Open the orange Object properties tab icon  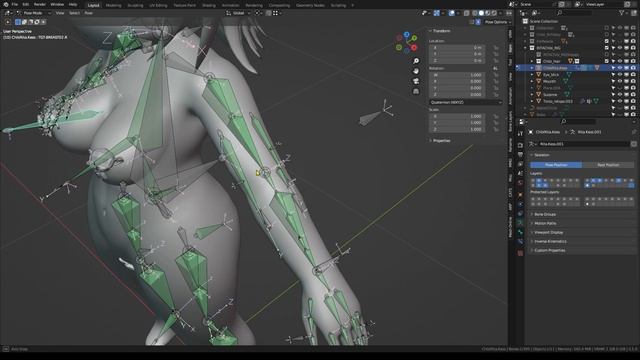coord(520,195)
